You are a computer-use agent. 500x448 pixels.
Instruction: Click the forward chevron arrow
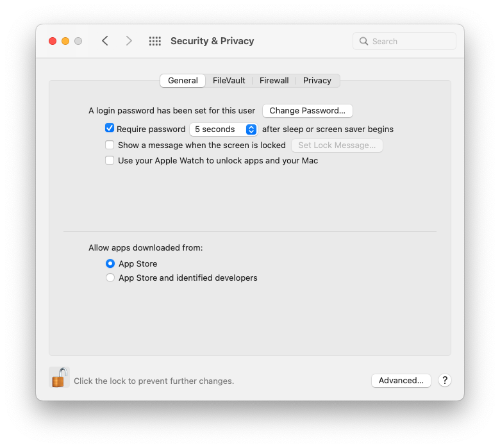pyautogui.click(x=129, y=41)
